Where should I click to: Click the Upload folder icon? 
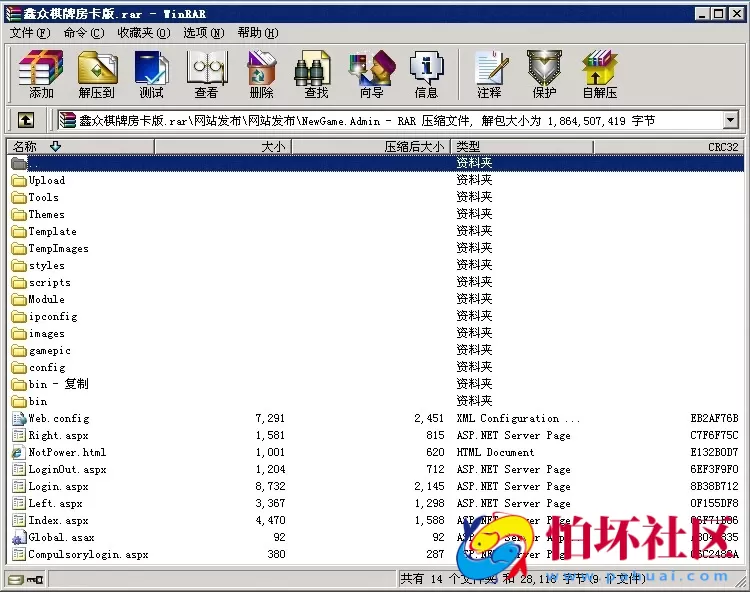coord(19,180)
